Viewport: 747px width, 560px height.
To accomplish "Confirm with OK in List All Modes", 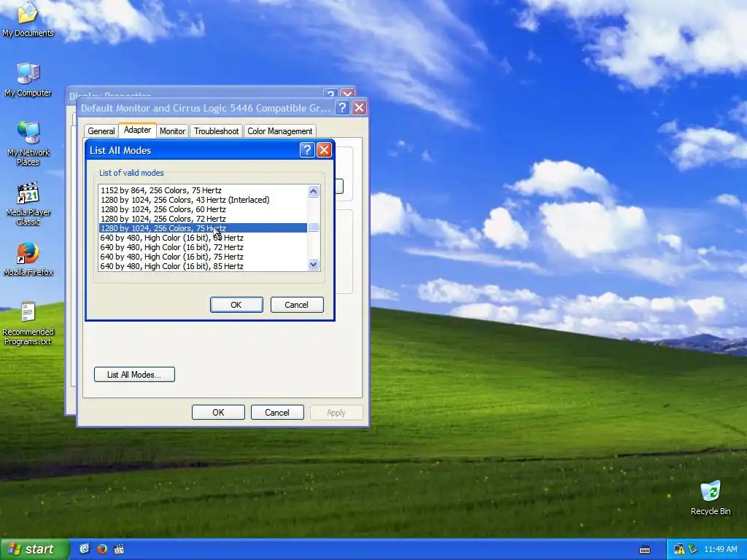I will tap(236, 305).
